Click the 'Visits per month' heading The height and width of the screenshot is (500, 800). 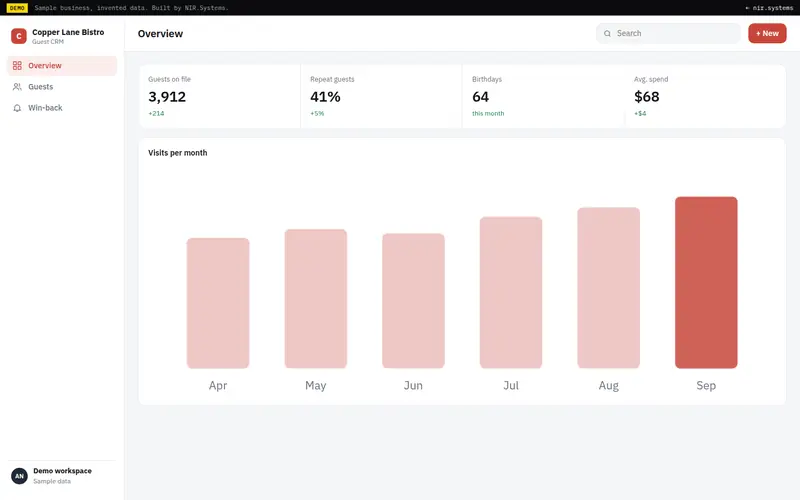tap(178, 153)
